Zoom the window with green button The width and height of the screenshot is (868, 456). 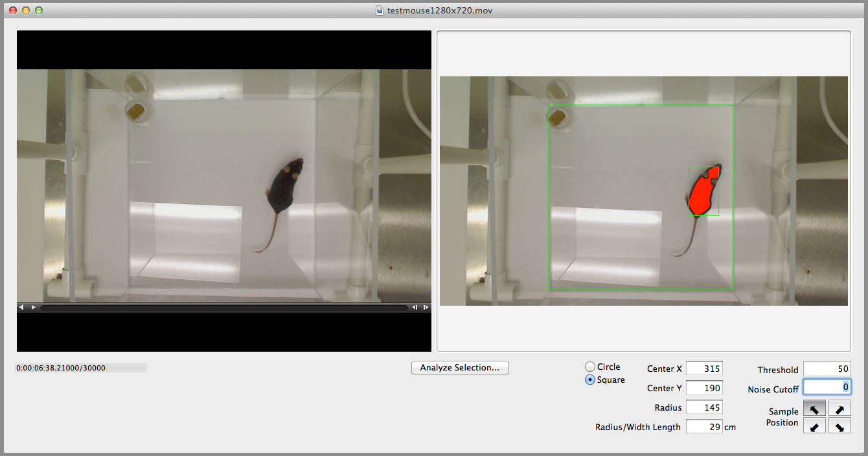(39, 10)
